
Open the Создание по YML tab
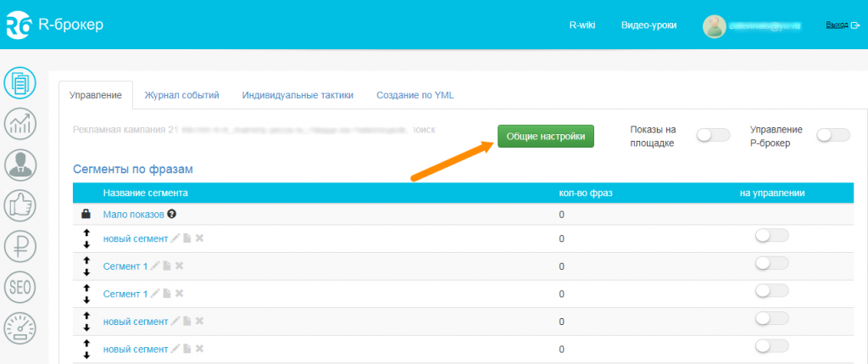coord(415,95)
